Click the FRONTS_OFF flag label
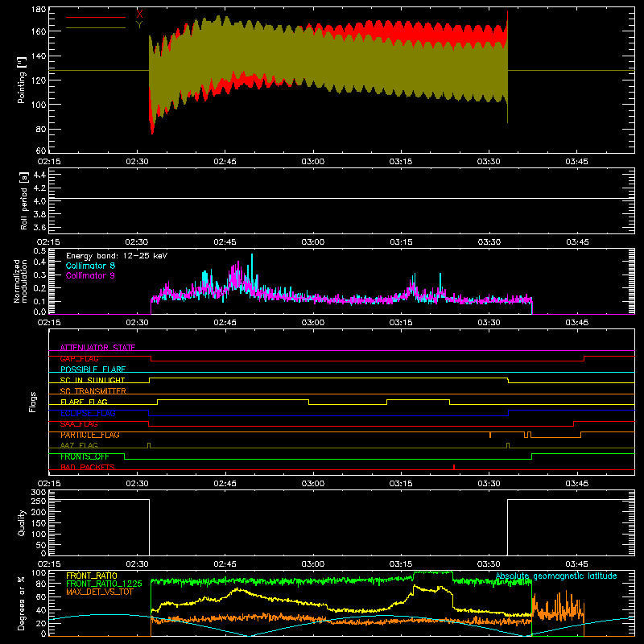Screen dimensions: 644x644 (85, 456)
